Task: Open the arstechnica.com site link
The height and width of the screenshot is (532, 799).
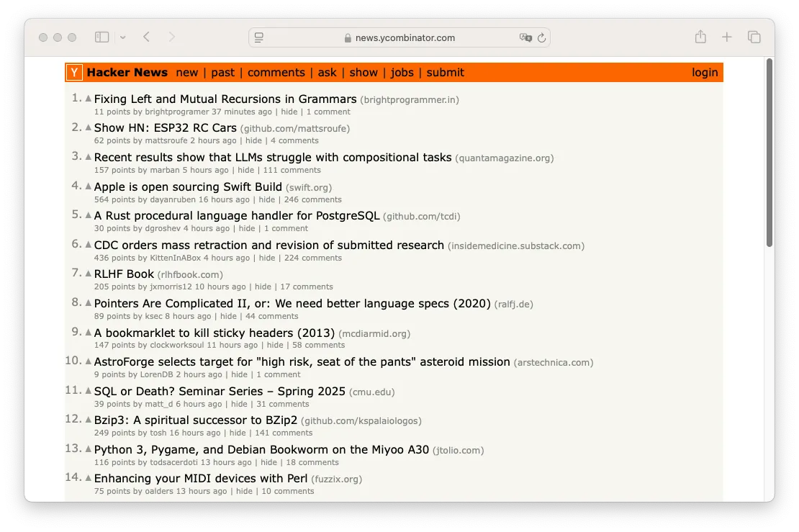Action: click(554, 362)
